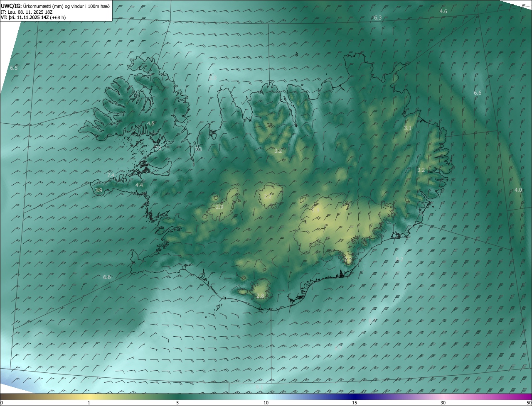
Task: Click the 10 label on the colorbar
Action: [x=266, y=403]
